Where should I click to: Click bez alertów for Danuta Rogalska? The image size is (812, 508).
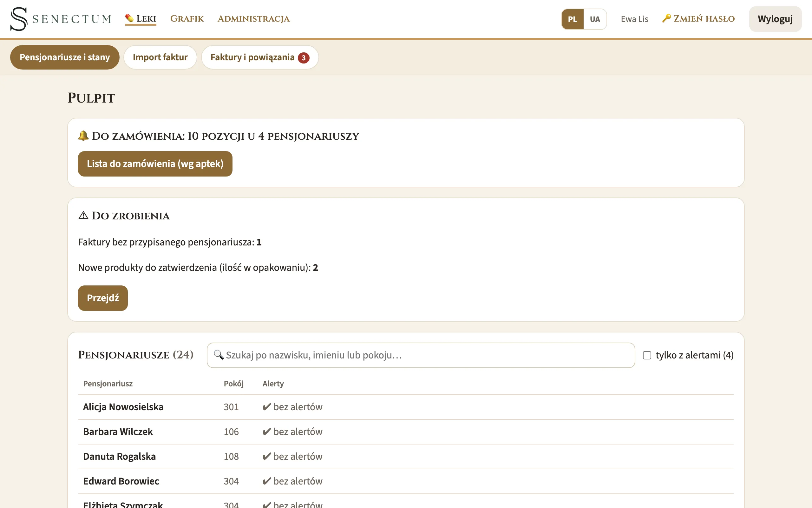(292, 457)
